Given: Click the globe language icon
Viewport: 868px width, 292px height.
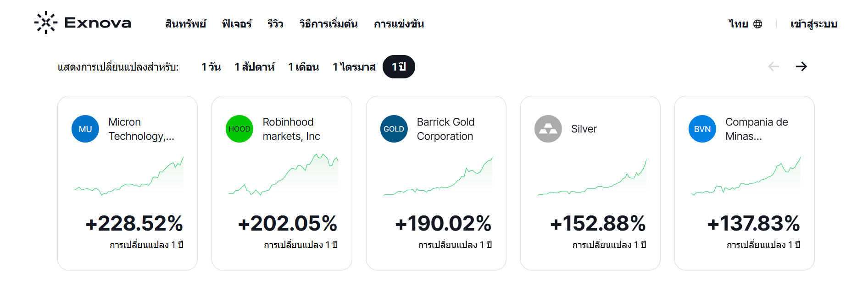Looking at the screenshot, I should [758, 23].
